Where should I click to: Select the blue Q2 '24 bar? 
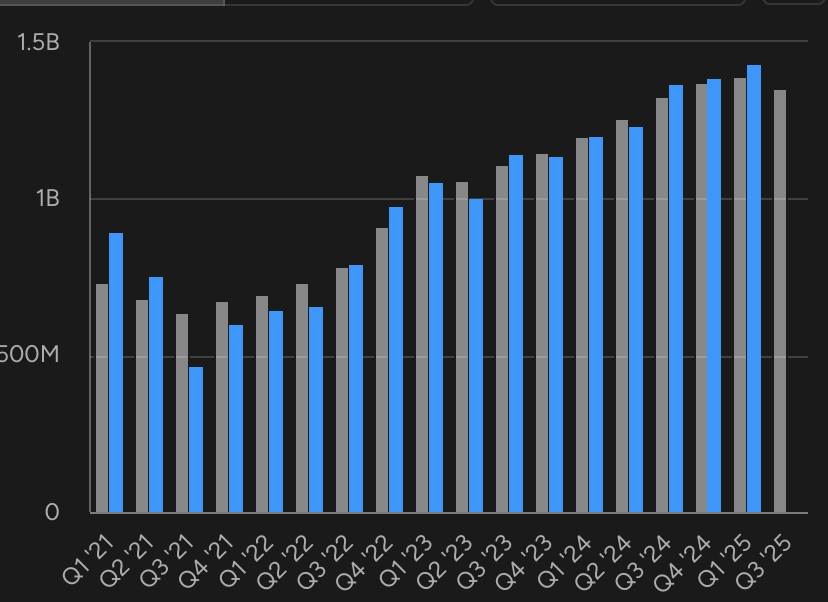(636, 319)
